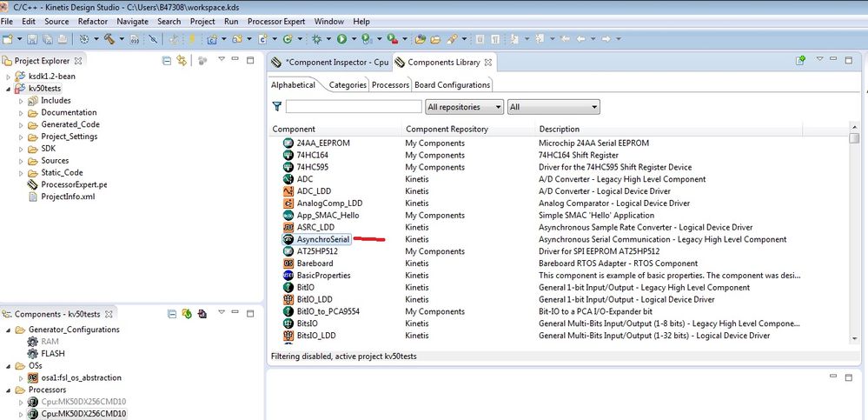The height and width of the screenshot is (420, 868).
Task: Click the Component Repository column header
Action: (468, 129)
